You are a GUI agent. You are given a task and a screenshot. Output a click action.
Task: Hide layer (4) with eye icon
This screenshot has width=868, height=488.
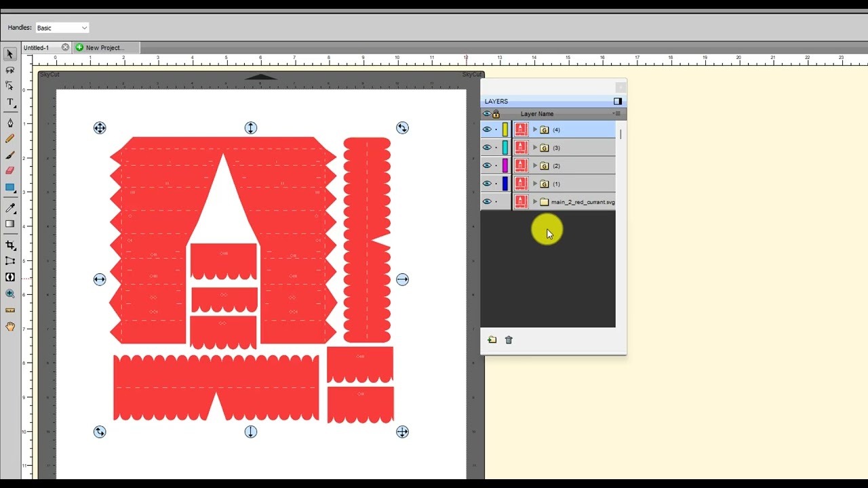pyautogui.click(x=486, y=129)
